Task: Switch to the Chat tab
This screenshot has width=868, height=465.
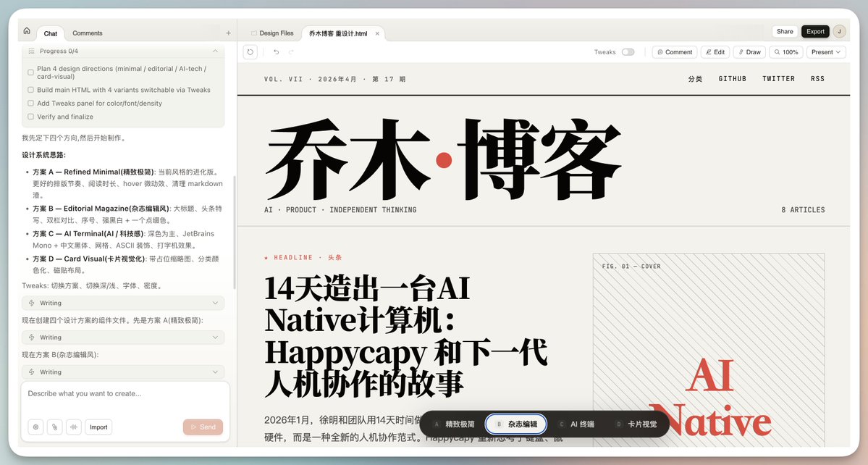Action: coord(51,34)
